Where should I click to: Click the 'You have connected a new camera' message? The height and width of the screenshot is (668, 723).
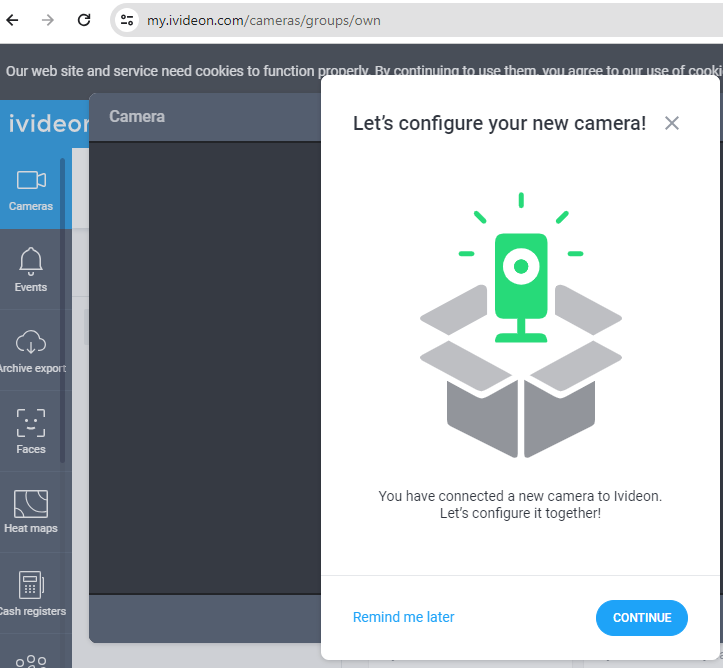point(520,504)
